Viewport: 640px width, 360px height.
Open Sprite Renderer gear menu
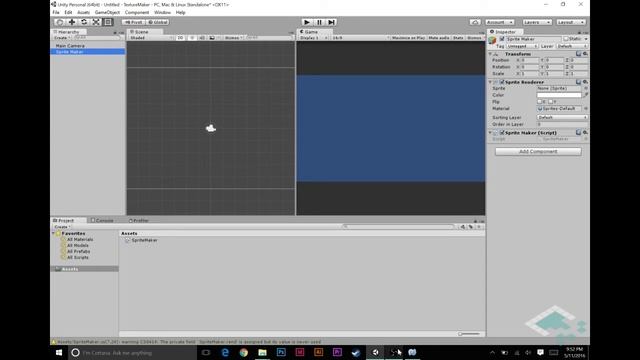[x=585, y=82]
